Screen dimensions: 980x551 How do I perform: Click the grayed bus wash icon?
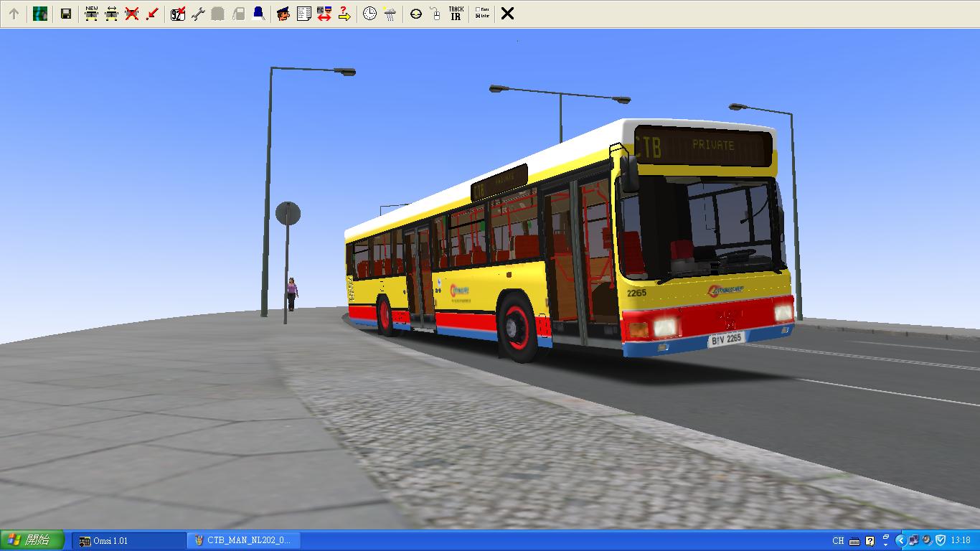pyautogui.click(x=218, y=14)
